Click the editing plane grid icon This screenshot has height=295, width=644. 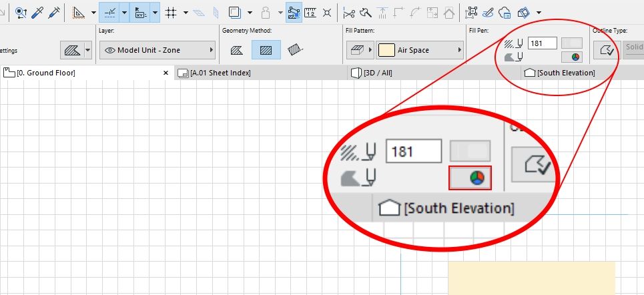point(199,13)
